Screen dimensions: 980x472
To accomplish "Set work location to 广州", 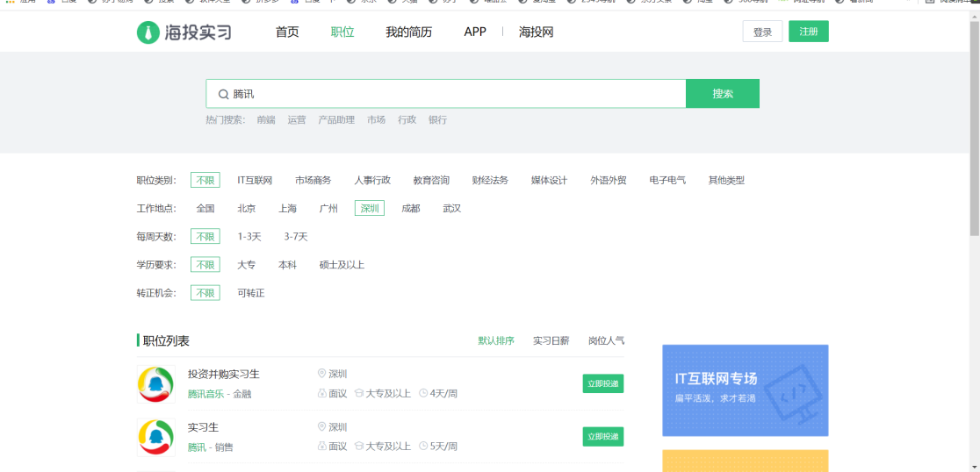I will [328, 209].
